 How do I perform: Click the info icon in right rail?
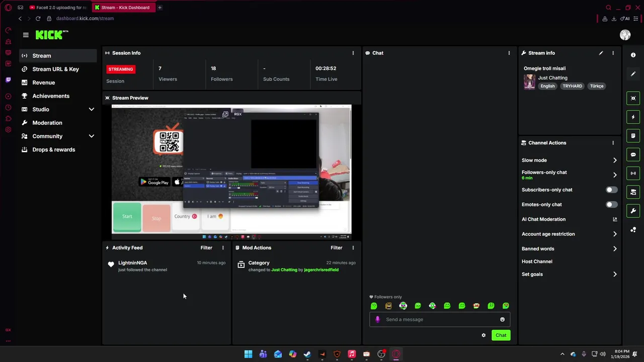click(x=633, y=55)
